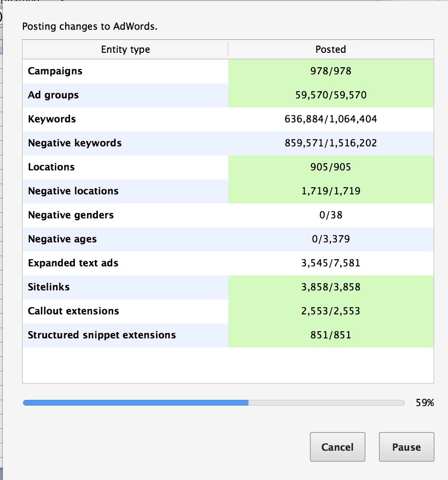448x480 pixels.
Task: Select the Entity type column header
Action: [125, 49]
